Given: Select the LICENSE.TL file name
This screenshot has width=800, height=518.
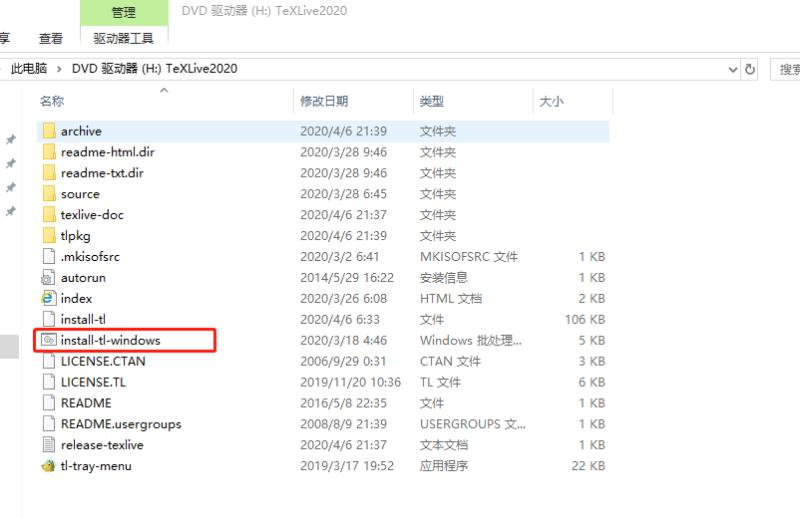Looking at the screenshot, I should (93, 382).
